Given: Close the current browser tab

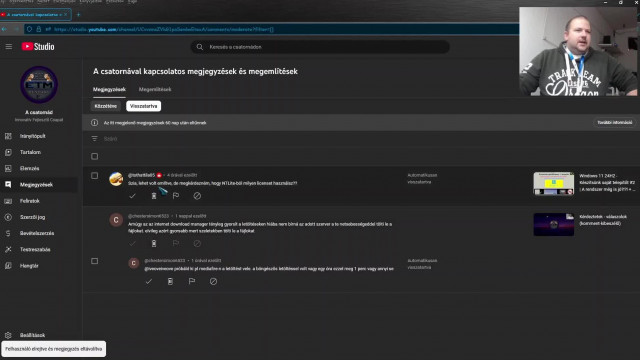Looking at the screenshot, I should 66,15.
